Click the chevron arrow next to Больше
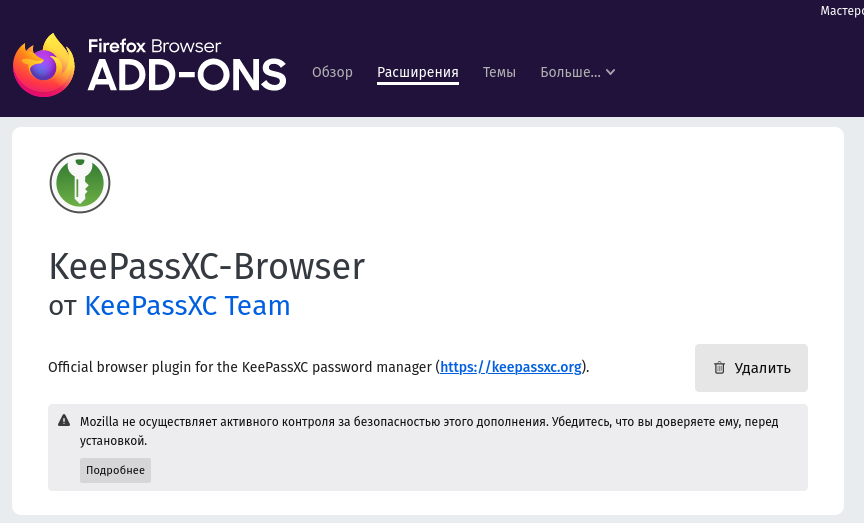 pos(611,72)
